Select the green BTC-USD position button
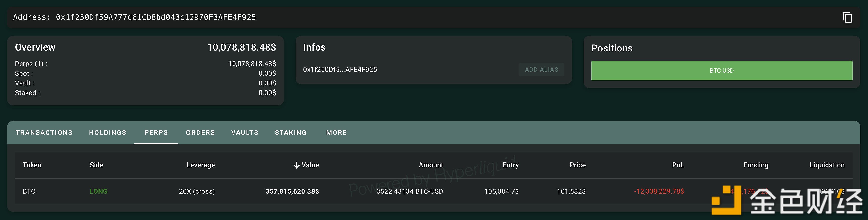 tap(721, 71)
